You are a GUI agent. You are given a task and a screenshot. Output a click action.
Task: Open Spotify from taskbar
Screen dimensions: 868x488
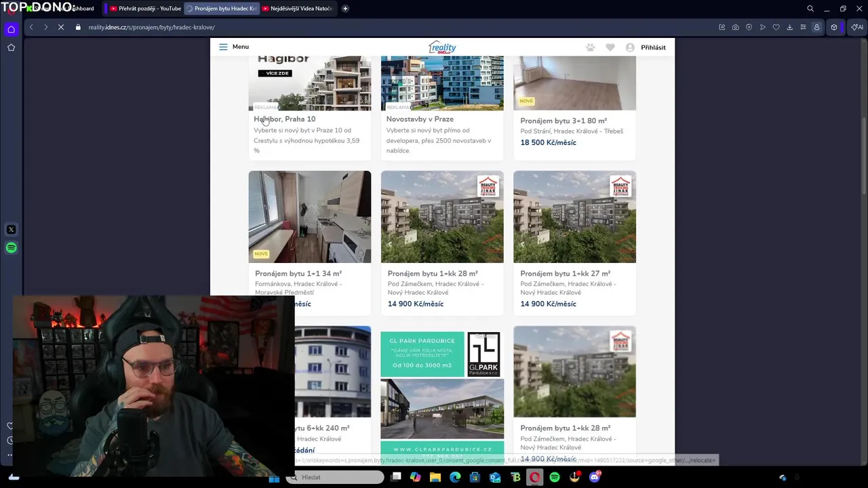[x=555, y=477]
